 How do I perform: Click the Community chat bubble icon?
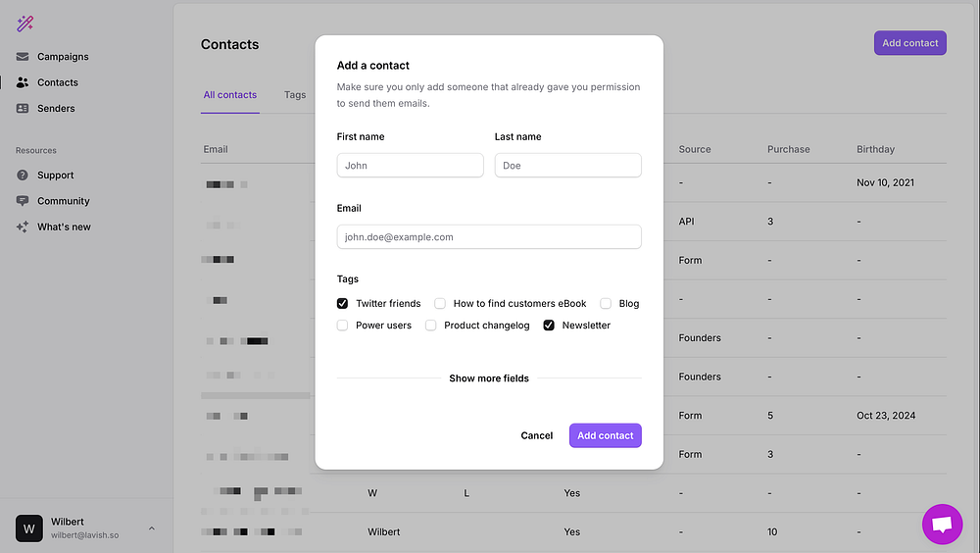(23, 201)
